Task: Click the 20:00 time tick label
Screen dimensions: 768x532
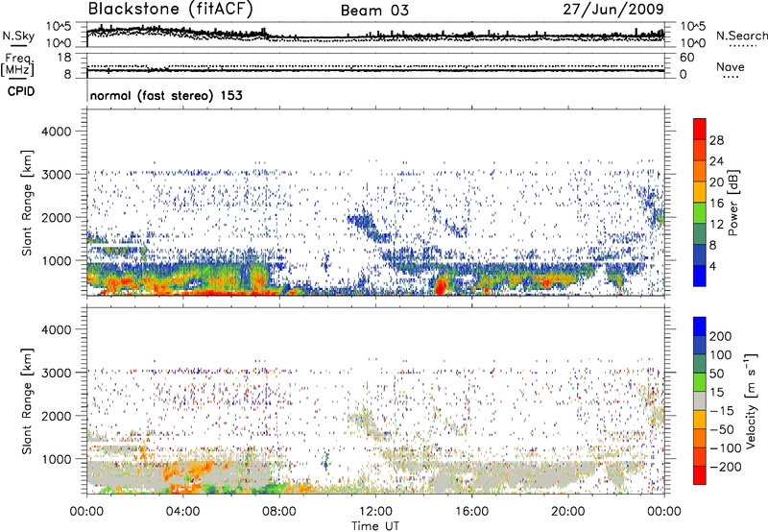Action: (x=567, y=512)
